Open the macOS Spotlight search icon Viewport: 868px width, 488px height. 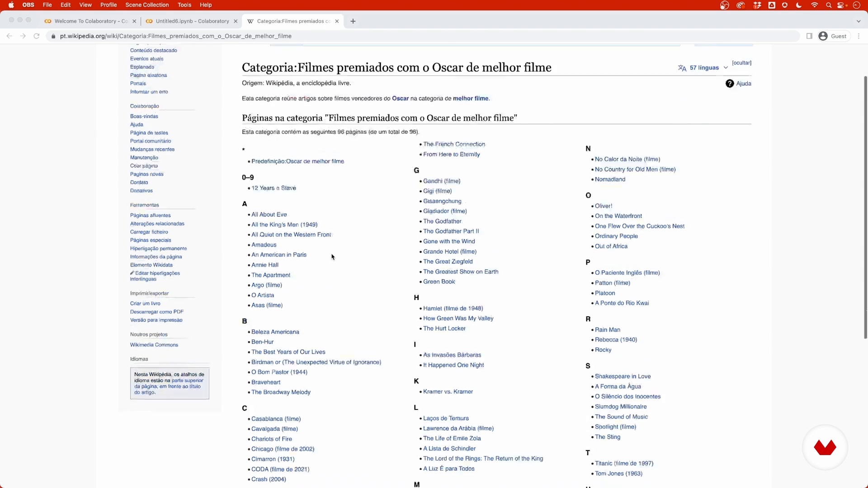coord(829,5)
